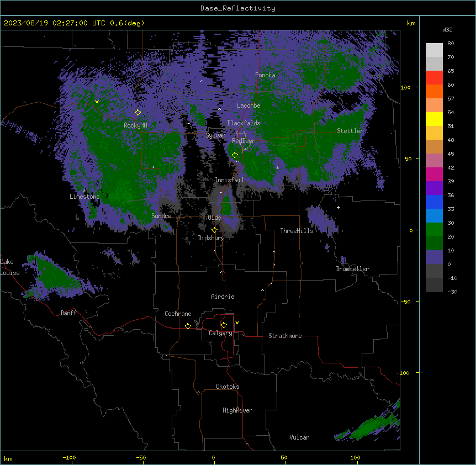
Task: Click the RockyMH label
Action: click(x=135, y=125)
